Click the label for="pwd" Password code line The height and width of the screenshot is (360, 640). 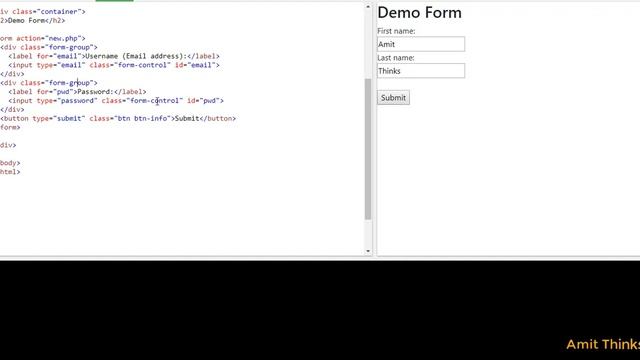pyautogui.click(x=77, y=92)
